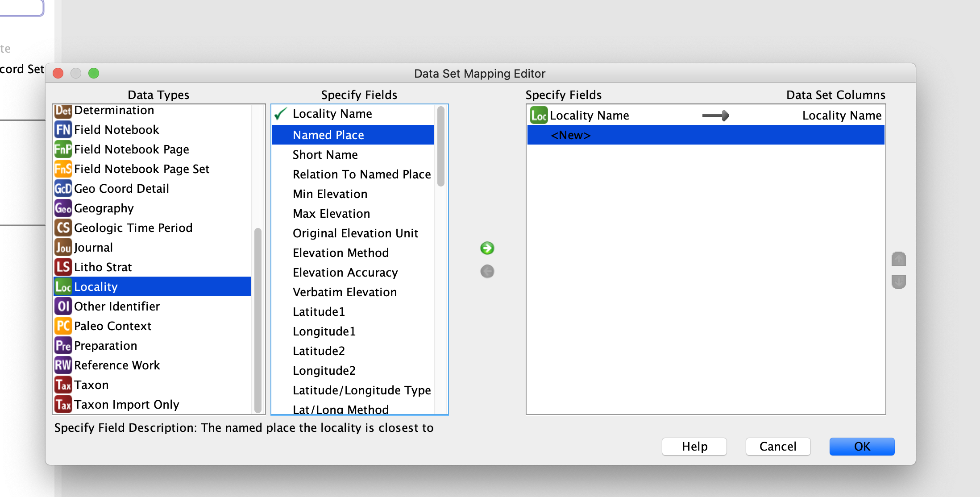Image resolution: width=980 pixels, height=497 pixels.
Task: Click the unmap left arrow button
Action: pos(487,271)
